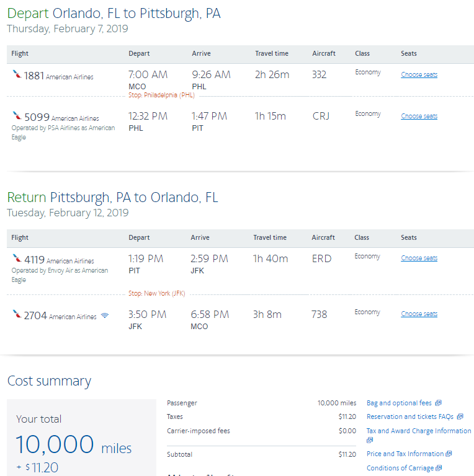Viewport: 474px width, 476px height.
Task: Click the American Airlines logo for flight 2704
Action: point(17,314)
